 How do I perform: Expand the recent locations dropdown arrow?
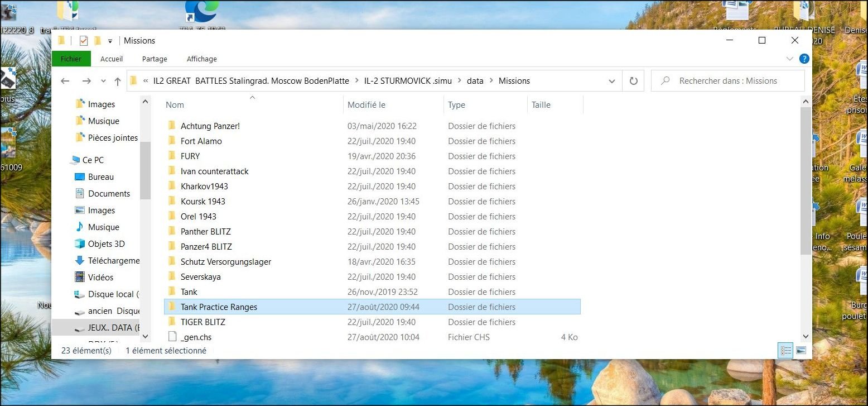click(103, 81)
